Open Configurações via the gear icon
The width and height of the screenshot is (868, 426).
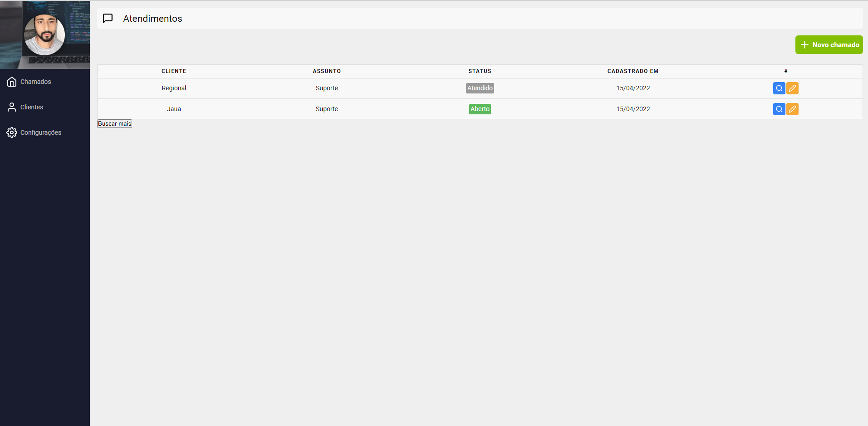(x=11, y=132)
